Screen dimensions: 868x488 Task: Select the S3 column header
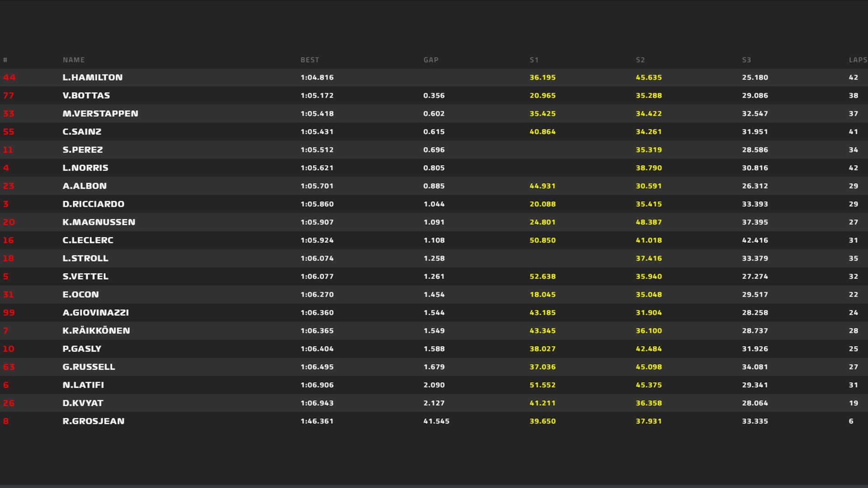[746, 60]
